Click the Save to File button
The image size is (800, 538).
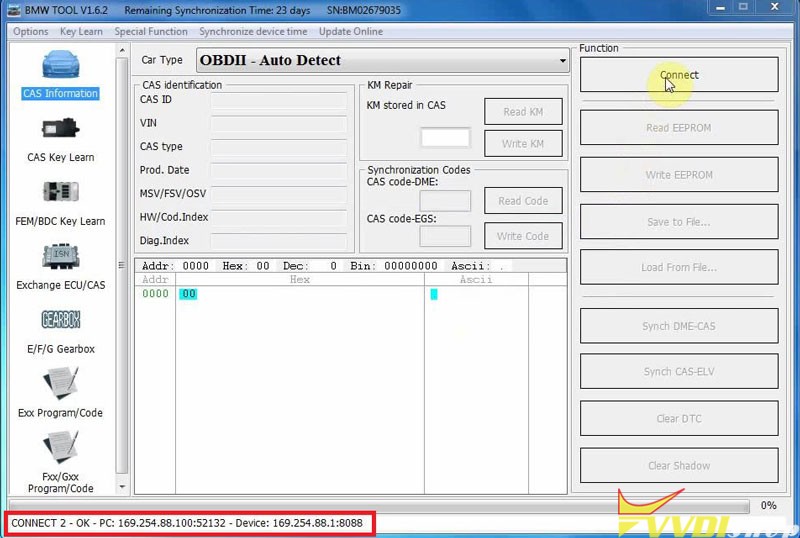coord(679,222)
